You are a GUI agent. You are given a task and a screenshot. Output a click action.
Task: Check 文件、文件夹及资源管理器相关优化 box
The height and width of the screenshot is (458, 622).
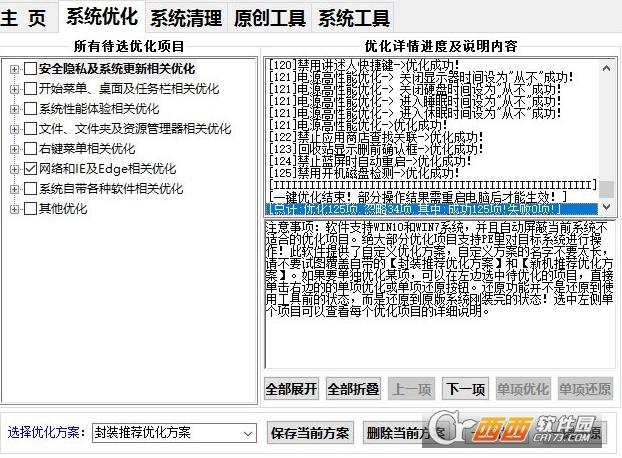31,128
